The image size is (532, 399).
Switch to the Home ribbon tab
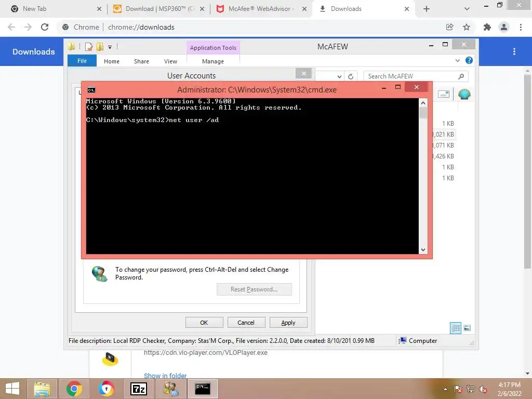(112, 61)
